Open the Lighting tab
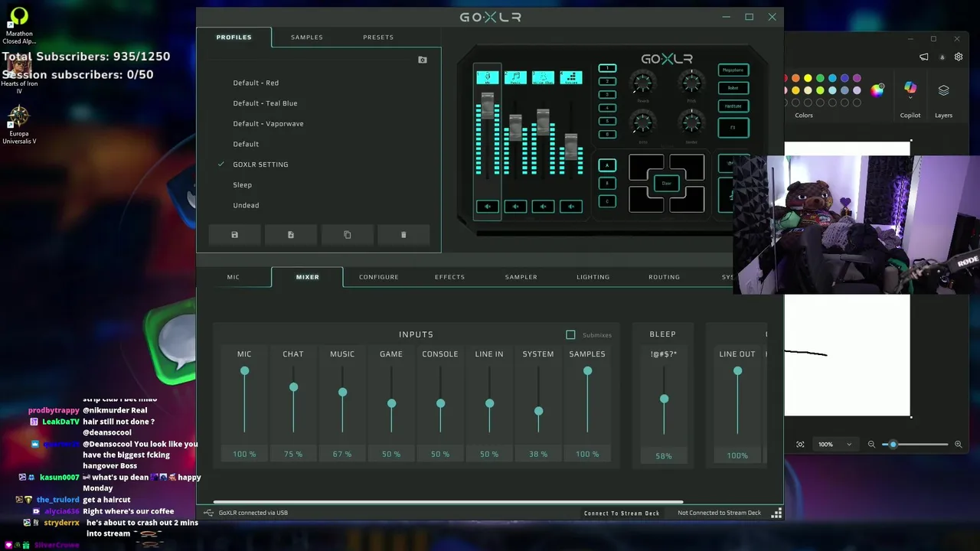 tap(593, 277)
